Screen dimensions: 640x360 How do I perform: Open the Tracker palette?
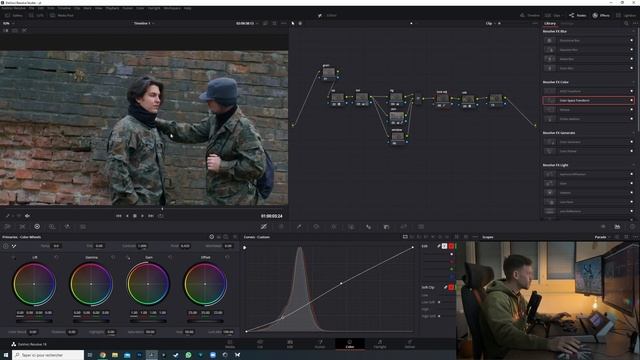point(333,227)
